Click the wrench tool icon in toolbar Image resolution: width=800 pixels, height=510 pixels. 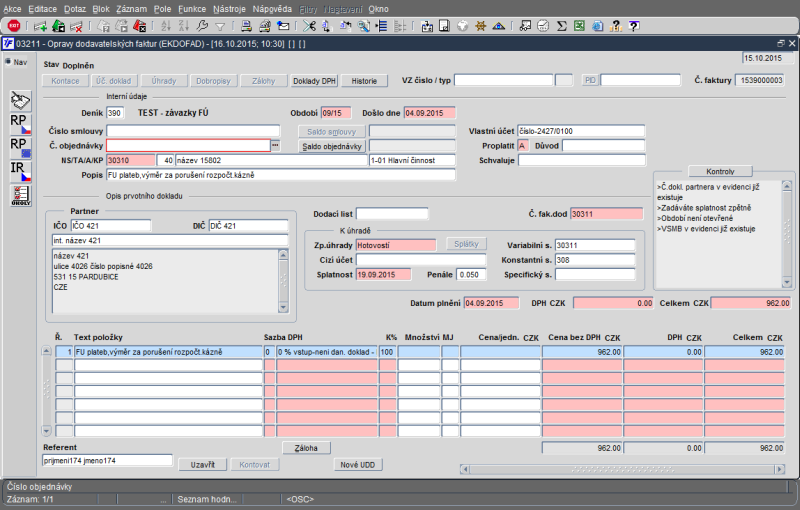(x=203, y=25)
